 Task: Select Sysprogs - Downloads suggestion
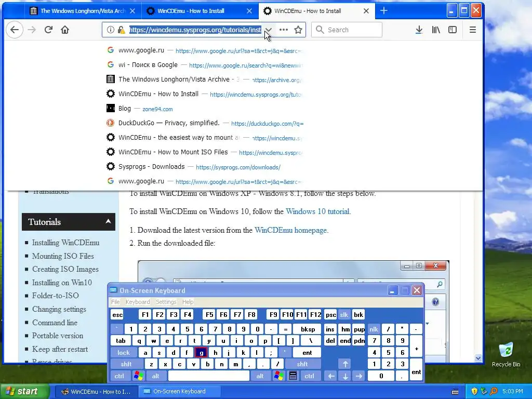click(x=204, y=167)
